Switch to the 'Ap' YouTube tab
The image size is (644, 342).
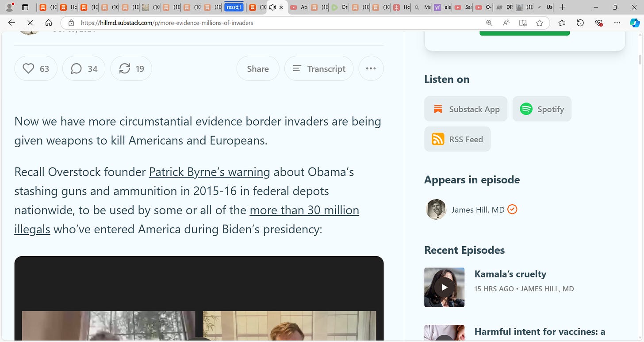tap(299, 7)
